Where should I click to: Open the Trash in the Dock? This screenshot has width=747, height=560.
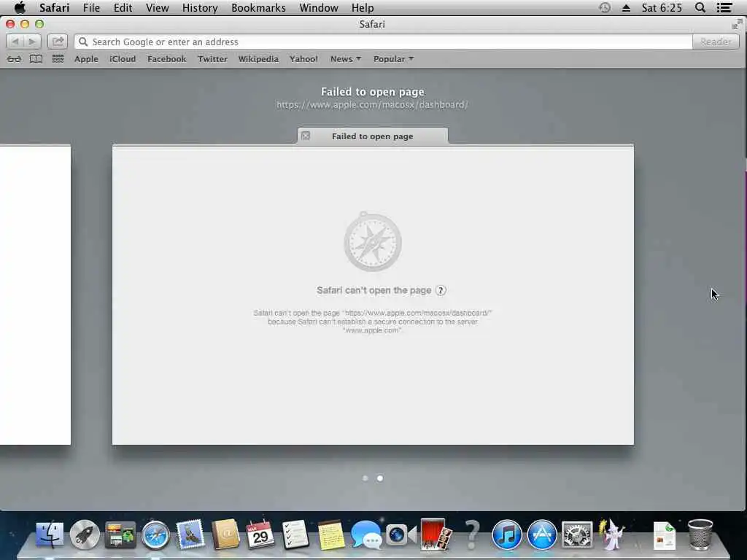[x=700, y=534]
